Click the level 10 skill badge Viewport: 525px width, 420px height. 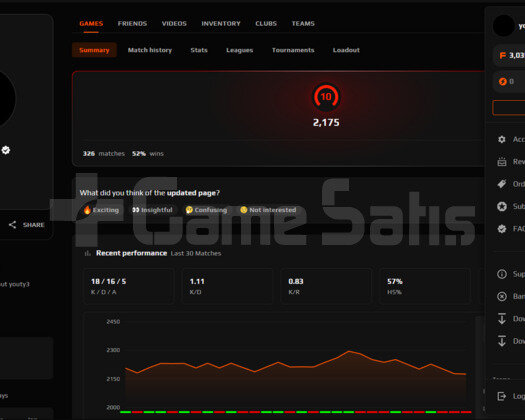coord(326,97)
